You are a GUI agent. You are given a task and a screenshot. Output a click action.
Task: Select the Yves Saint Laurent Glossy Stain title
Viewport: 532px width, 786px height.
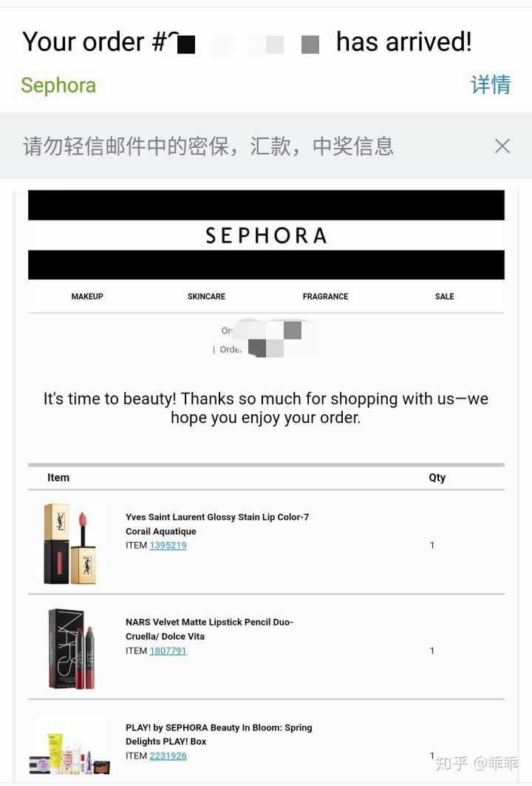(217, 524)
